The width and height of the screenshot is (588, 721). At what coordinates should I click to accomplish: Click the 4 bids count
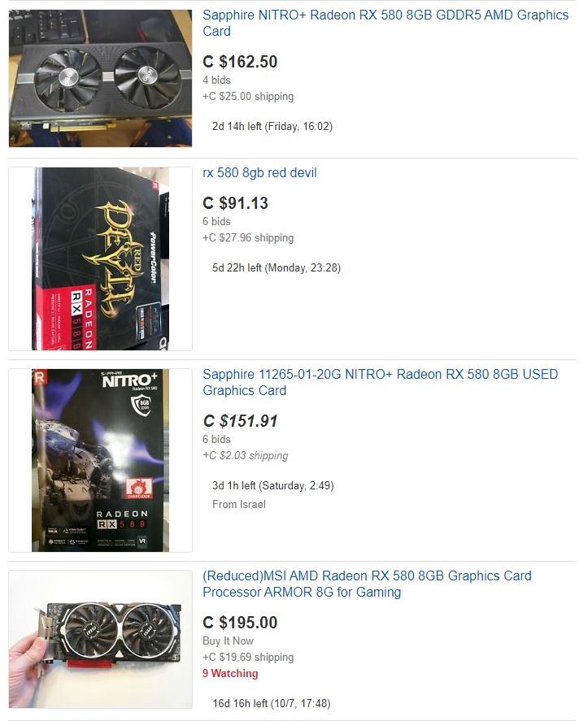216,80
